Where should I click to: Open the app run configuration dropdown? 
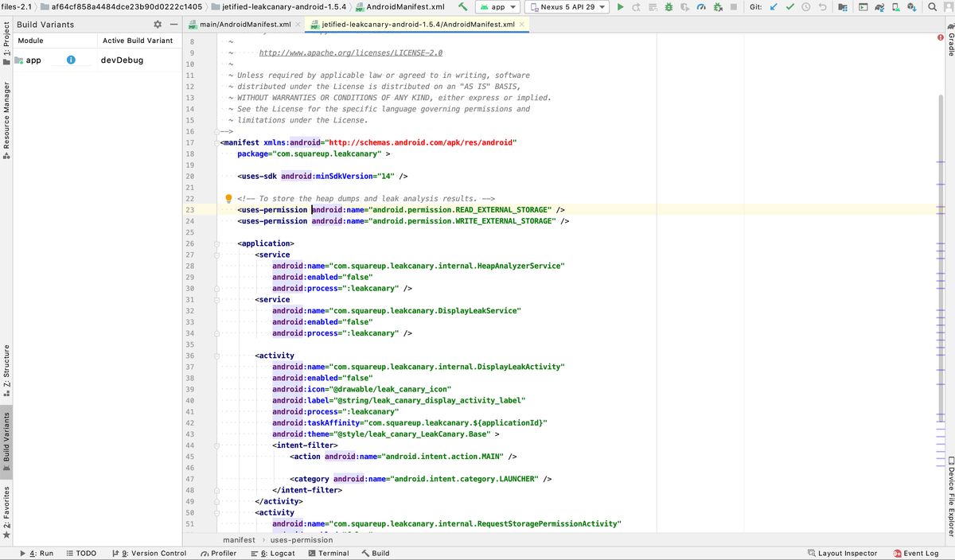pyautogui.click(x=498, y=7)
